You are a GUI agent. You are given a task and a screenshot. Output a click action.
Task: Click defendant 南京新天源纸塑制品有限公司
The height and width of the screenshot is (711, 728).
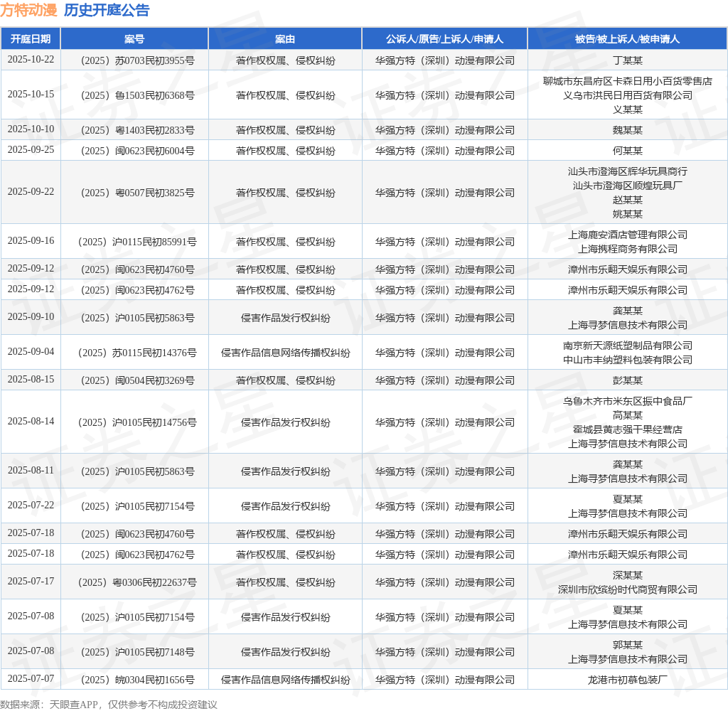627,346
